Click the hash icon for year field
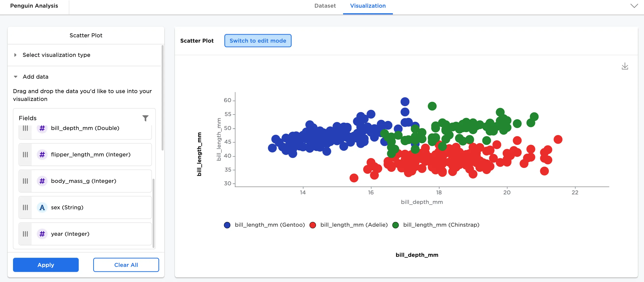Screen dimensions: 644x282 (42, 234)
